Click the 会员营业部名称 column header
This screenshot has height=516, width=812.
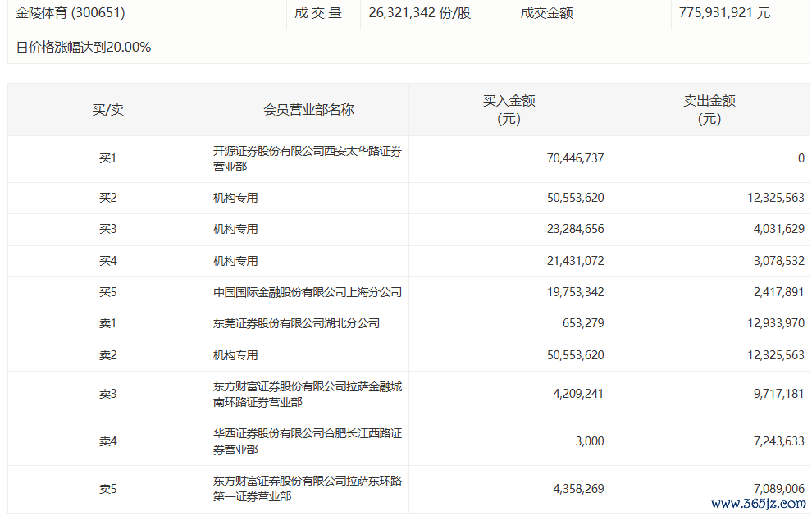(x=308, y=109)
